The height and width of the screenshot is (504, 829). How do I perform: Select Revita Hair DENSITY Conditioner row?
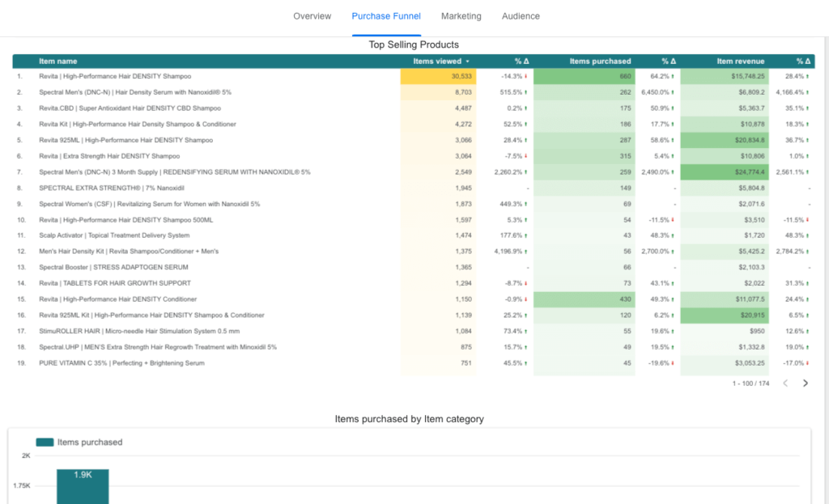pos(414,299)
